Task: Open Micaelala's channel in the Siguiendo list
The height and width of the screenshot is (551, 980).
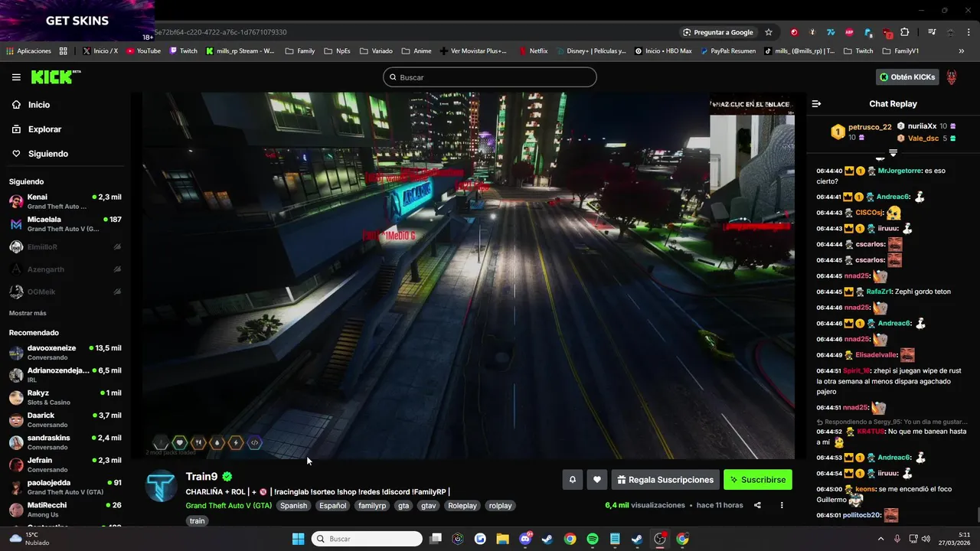Action: click(x=65, y=224)
